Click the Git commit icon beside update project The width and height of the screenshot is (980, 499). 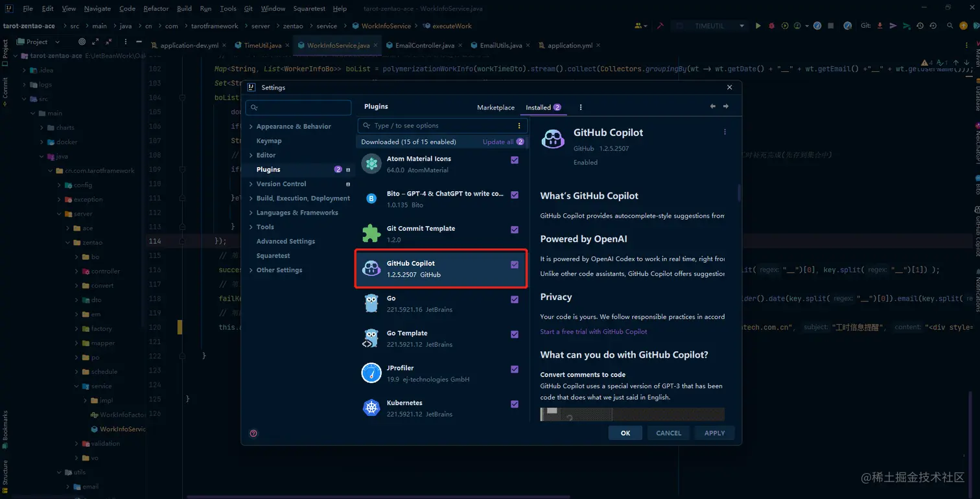click(x=892, y=26)
